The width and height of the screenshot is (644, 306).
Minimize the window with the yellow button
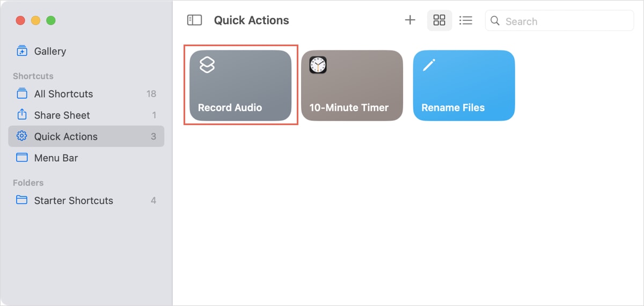point(35,20)
